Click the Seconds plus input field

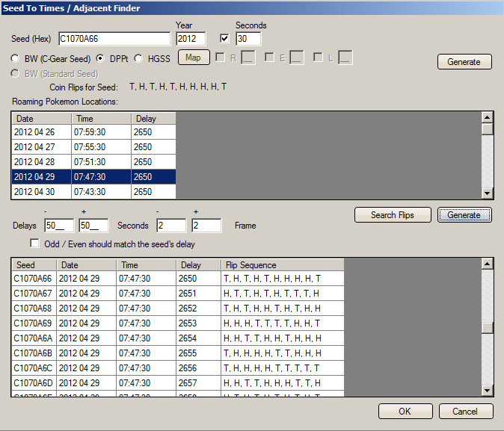coord(206,226)
